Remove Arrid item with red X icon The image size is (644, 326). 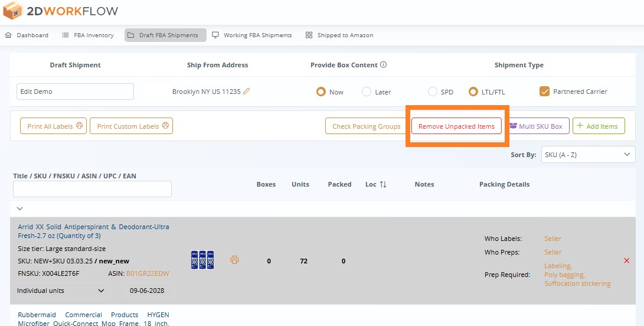tap(626, 260)
